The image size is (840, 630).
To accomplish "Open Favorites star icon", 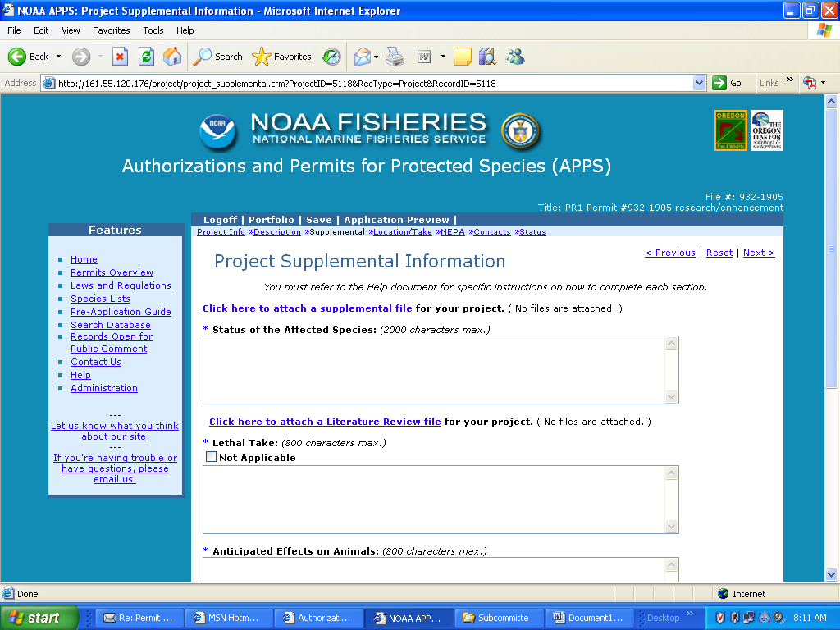I will click(262, 57).
